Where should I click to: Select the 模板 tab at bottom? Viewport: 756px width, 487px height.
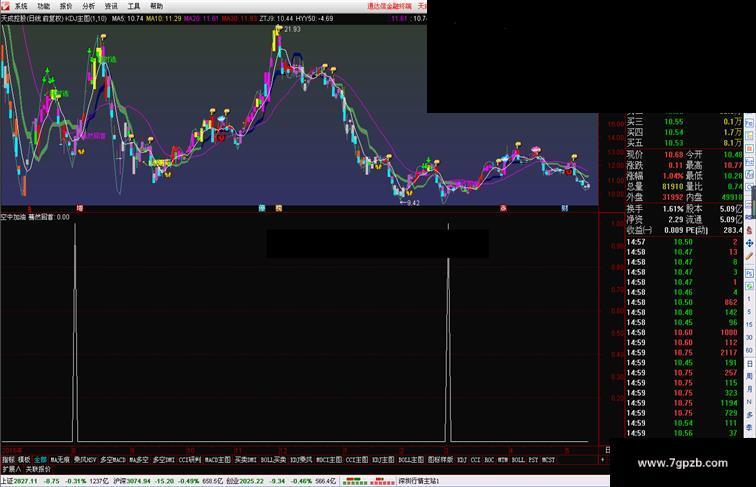pos(24,460)
